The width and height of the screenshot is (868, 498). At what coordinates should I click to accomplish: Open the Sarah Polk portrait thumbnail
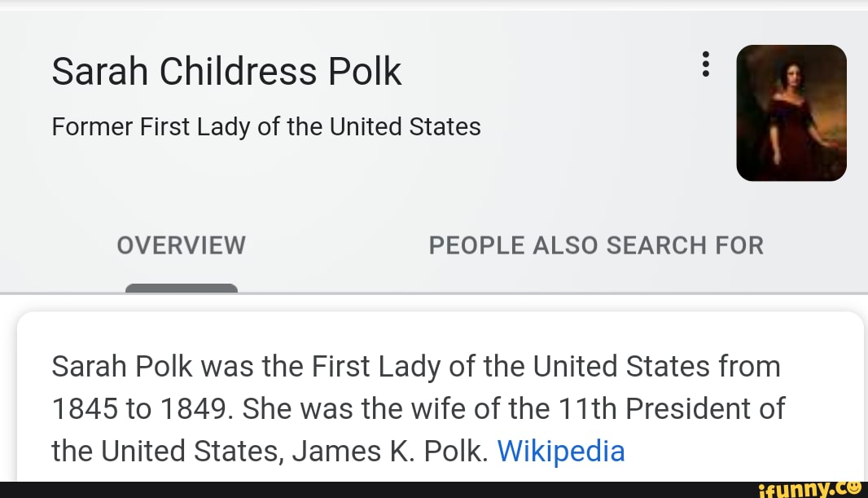pyautogui.click(x=791, y=112)
